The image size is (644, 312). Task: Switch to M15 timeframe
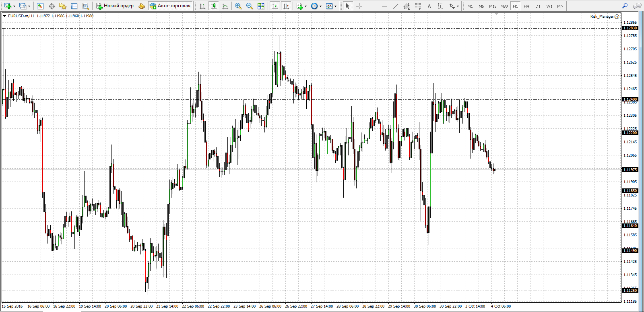493,6
